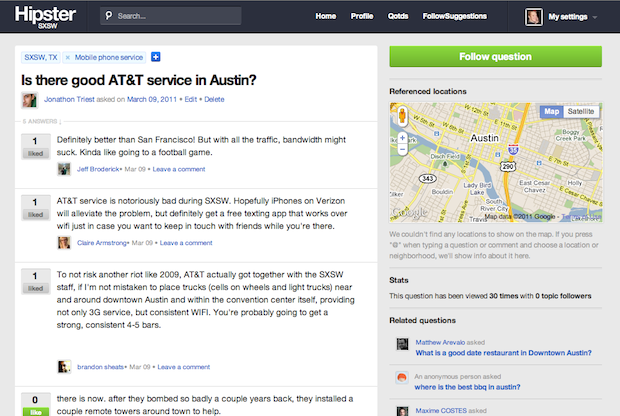Open the Profile nav item
The image size is (620, 416).
click(x=362, y=16)
